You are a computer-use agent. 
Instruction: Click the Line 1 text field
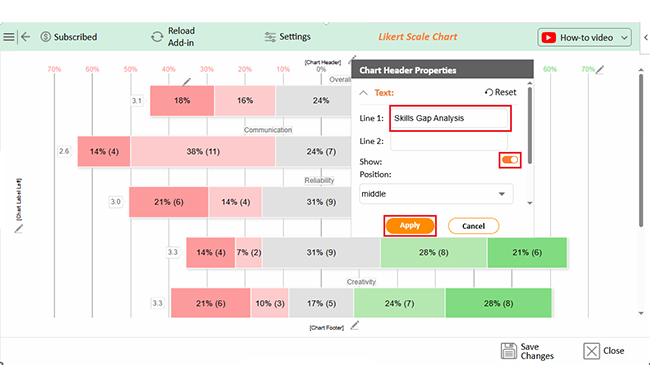click(449, 119)
